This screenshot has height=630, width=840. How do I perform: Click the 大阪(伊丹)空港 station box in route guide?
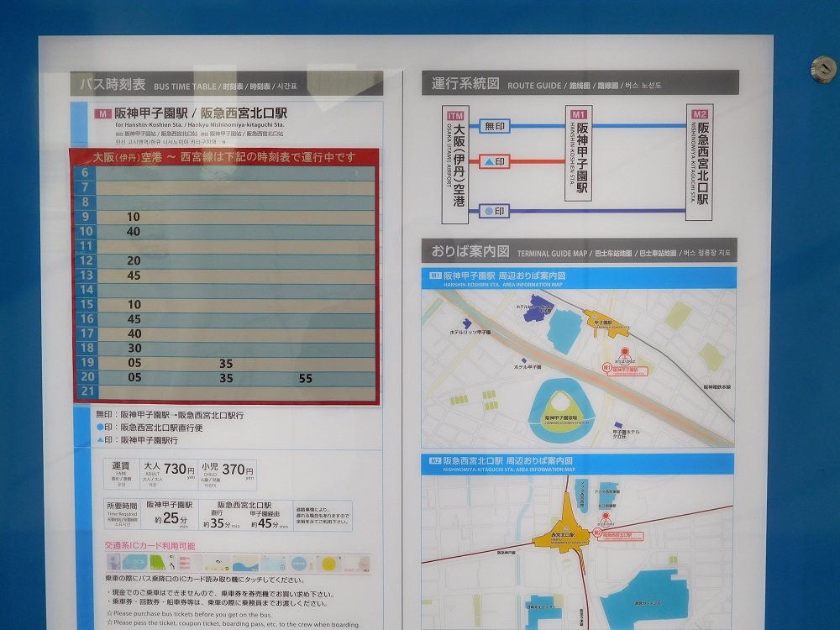455,165
